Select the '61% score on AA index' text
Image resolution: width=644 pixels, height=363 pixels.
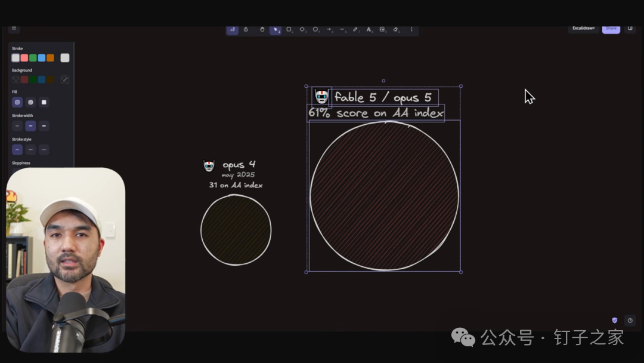[x=376, y=113]
